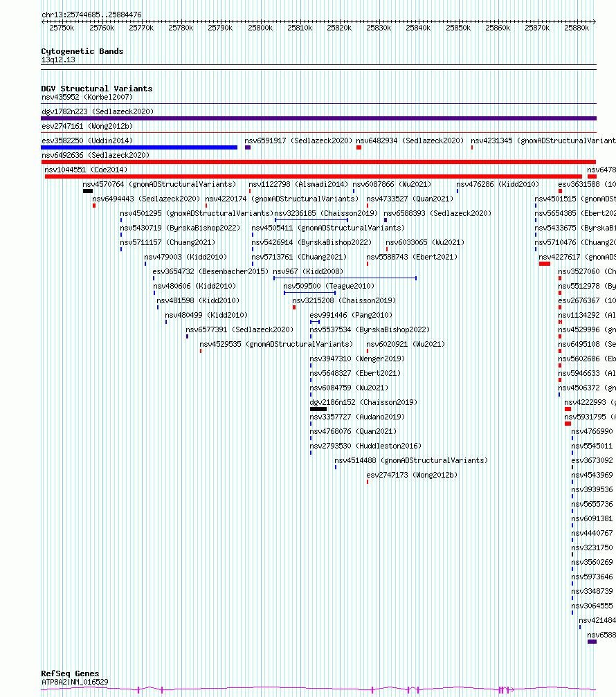
Task: Click variant nsv3064555 label
Action: pos(592,606)
